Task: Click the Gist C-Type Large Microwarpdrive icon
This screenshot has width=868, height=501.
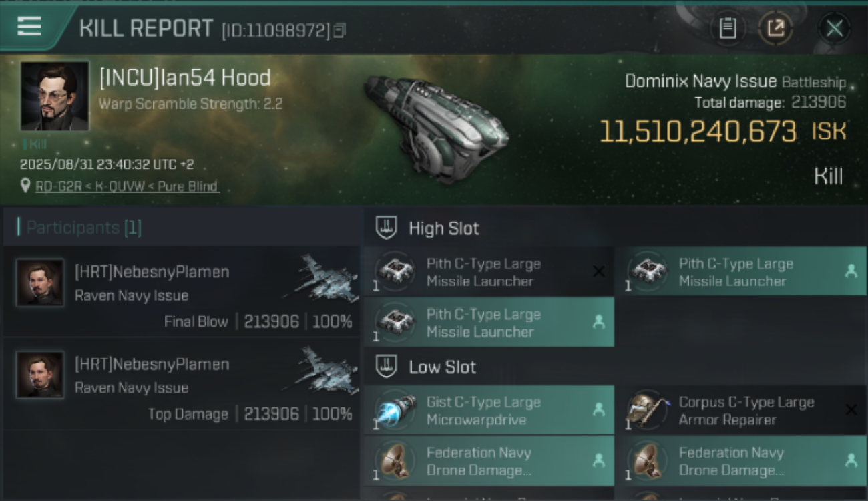Action: [x=394, y=411]
